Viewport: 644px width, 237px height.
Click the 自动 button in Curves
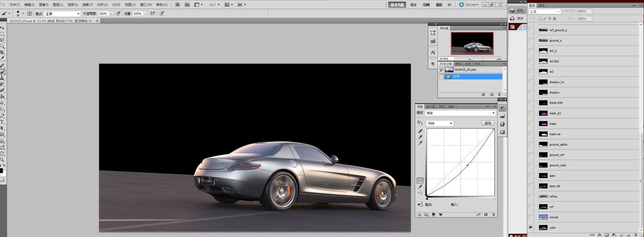coord(488,123)
